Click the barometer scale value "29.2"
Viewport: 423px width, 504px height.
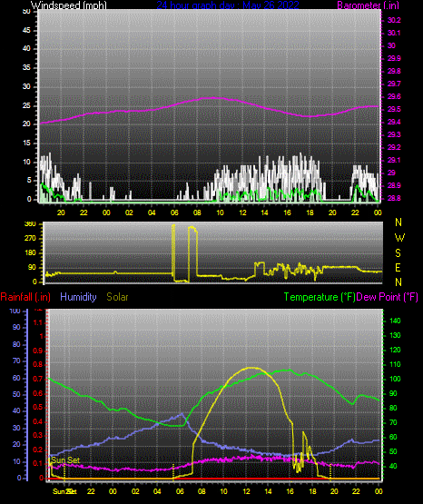click(394, 147)
